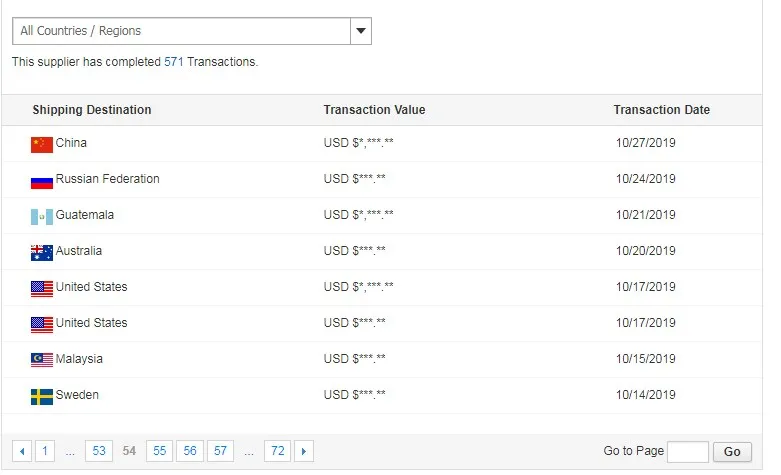Click the Transaction Date column header

(x=661, y=110)
